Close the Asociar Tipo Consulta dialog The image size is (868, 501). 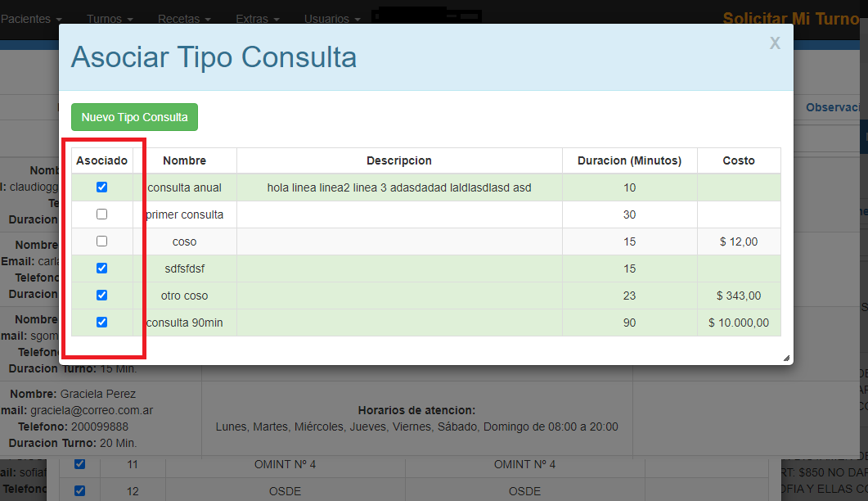coord(774,43)
